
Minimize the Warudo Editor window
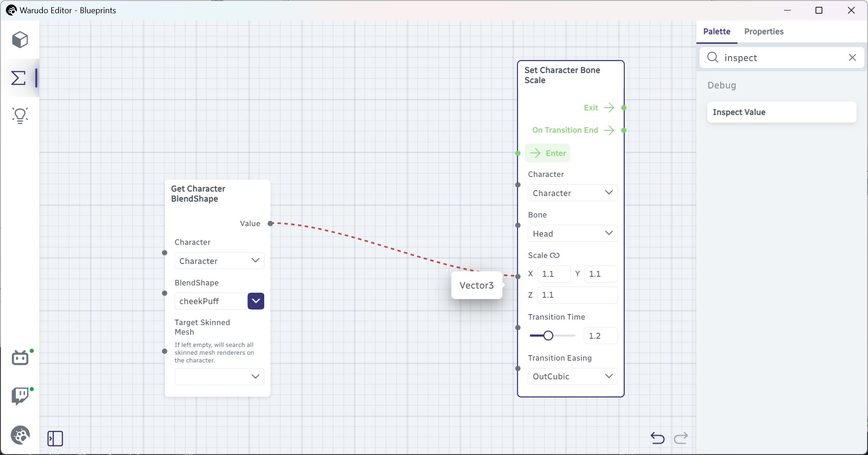click(x=787, y=10)
